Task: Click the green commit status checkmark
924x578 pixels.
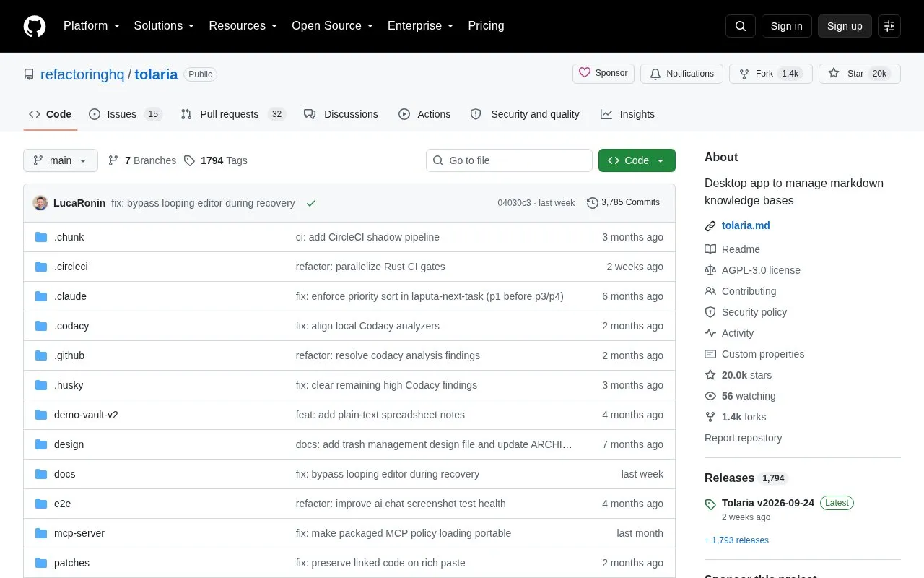Action: click(311, 203)
